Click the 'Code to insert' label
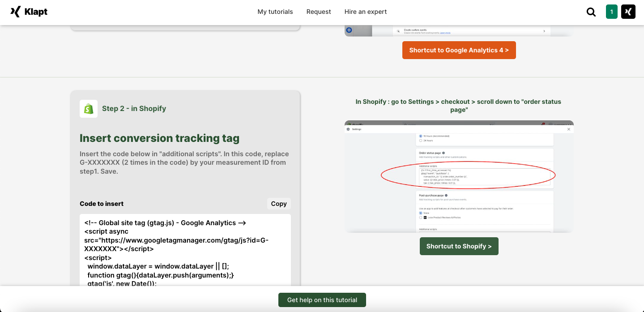Viewport: 644px width, 312px height. pos(102,204)
